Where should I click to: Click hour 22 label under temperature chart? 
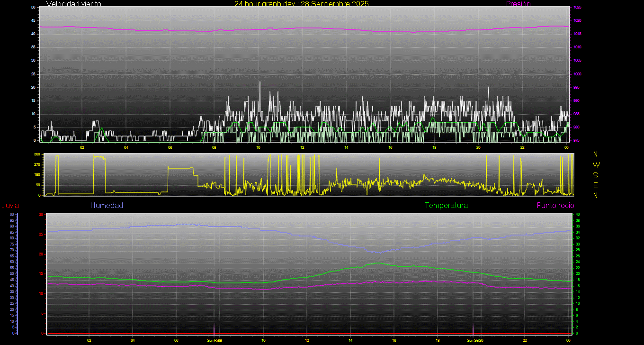coord(525,340)
